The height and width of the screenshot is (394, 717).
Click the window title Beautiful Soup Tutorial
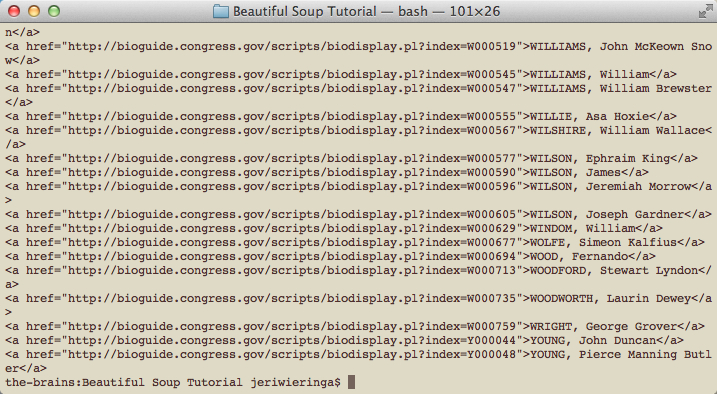[x=305, y=11]
